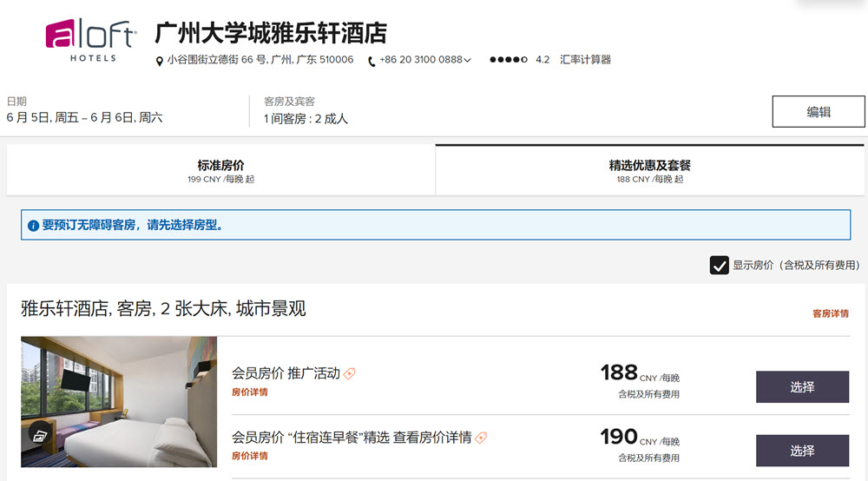
Task: Open 房价详情 under 住宿连早餐 rate
Action: 250,456
